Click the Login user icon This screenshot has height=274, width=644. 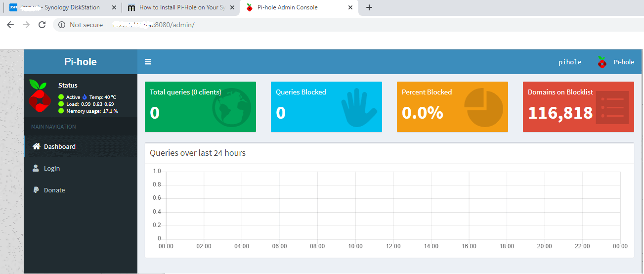coord(36,168)
